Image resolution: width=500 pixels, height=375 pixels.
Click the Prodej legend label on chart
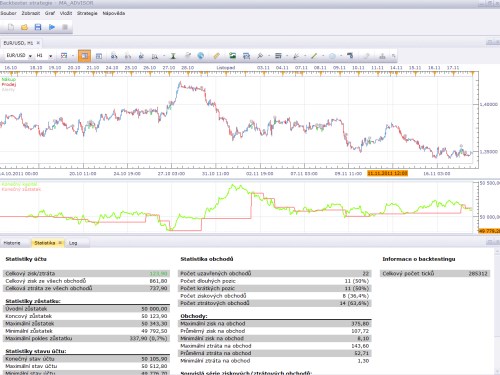point(9,84)
